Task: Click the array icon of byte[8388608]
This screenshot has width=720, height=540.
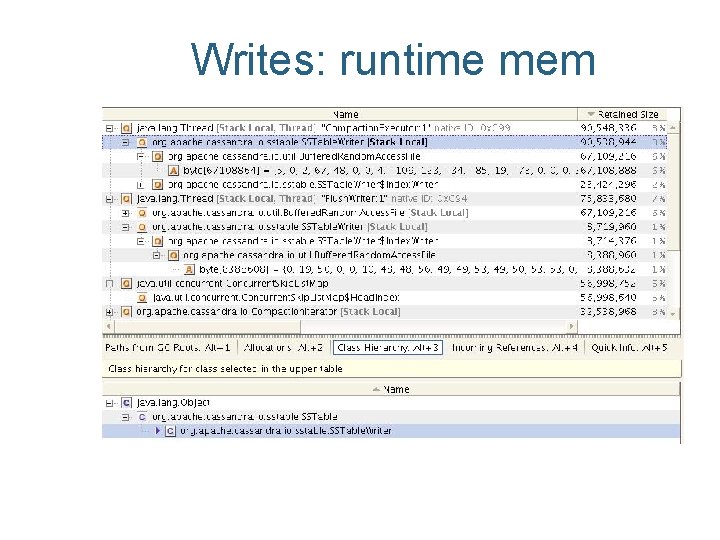Action: point(189,270)
